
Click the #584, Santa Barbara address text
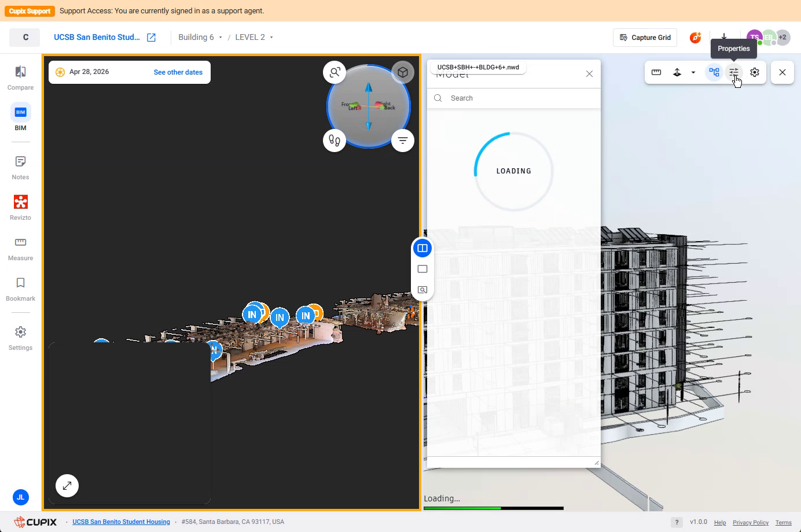coord(233,522)
